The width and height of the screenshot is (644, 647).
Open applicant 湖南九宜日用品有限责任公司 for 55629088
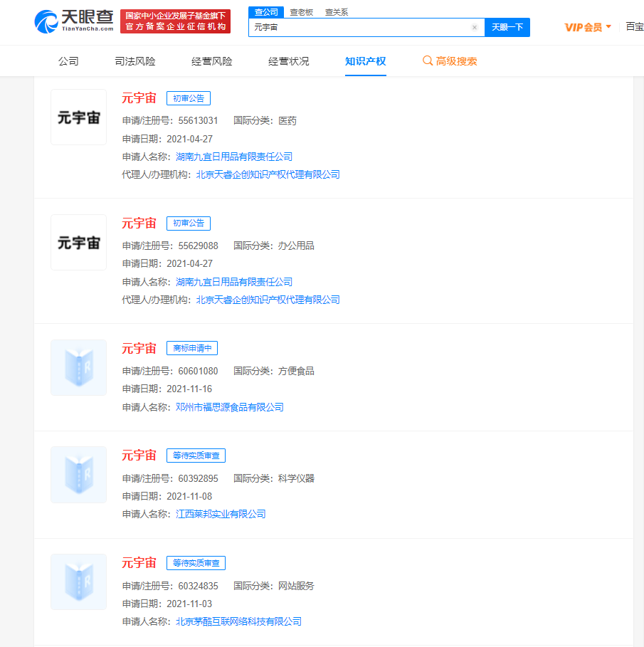(x=234, y=282)
